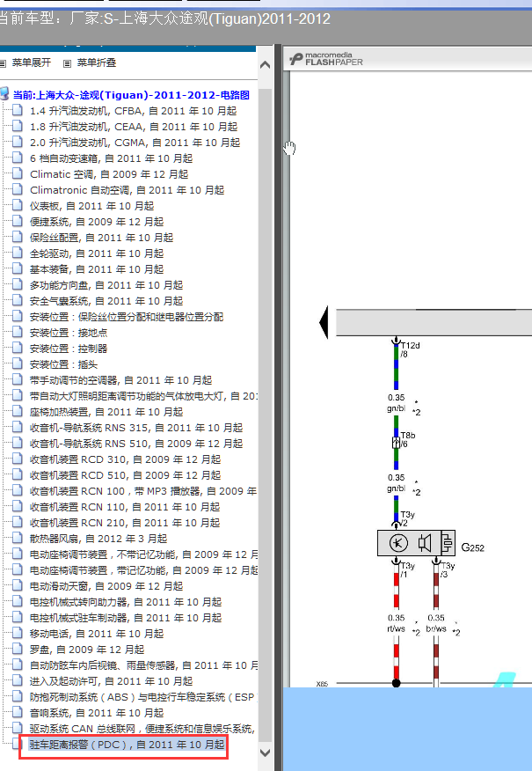Open 带自动大灯照明距离调节功能的气体放电大灯 entry
The height and width of the screenshot is (771, 532).
pos(143,396)
